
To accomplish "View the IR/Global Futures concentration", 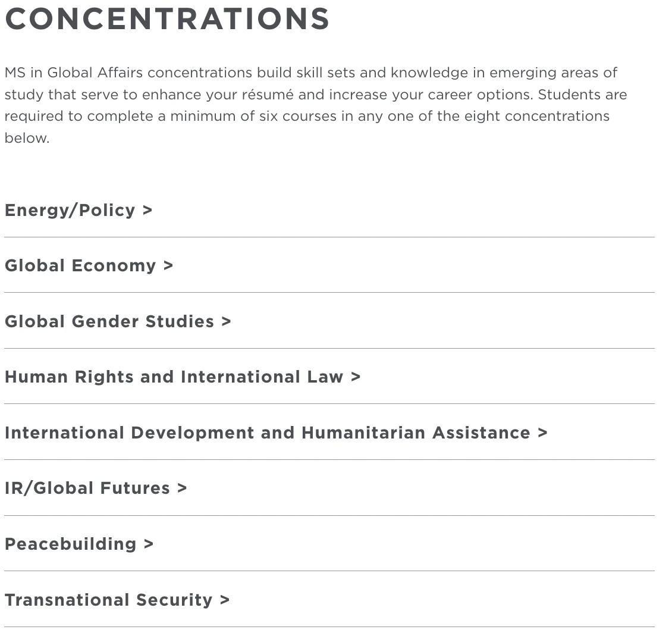I will 87,488.
